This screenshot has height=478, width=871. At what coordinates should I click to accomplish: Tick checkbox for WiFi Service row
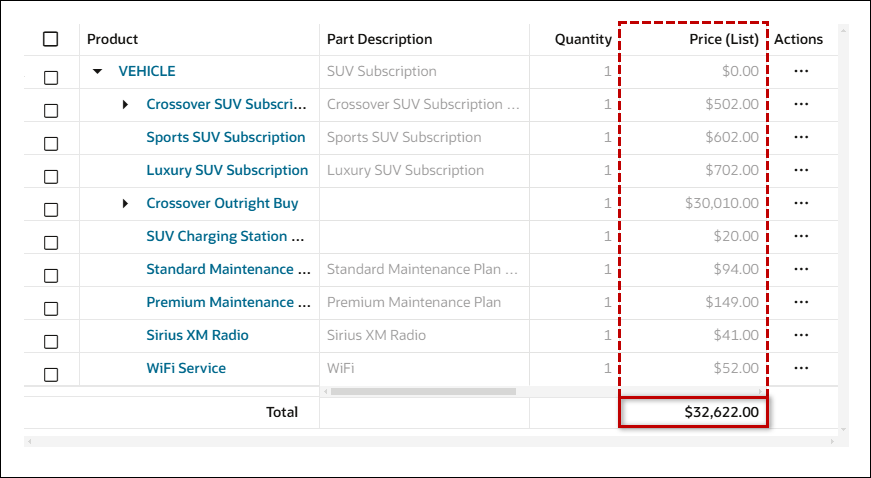click(x=51, y=374)
